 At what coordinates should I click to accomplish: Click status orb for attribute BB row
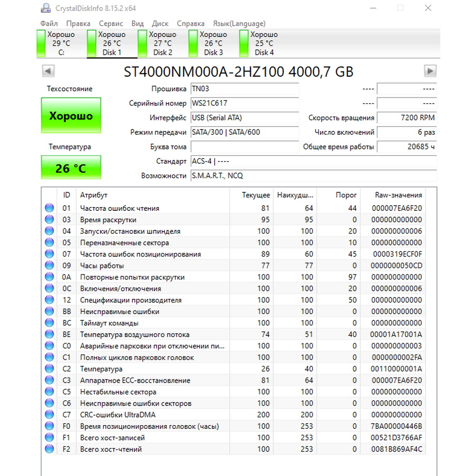pos(49,311)
